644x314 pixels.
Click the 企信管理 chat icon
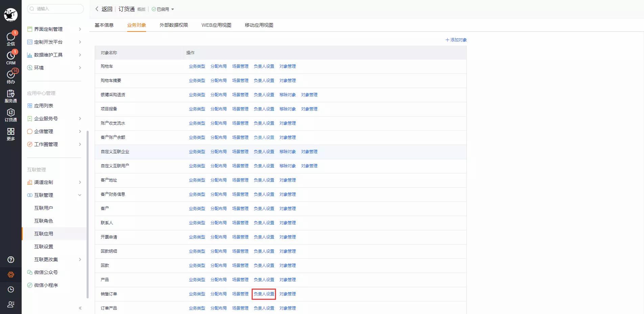(x=30, y=131)
